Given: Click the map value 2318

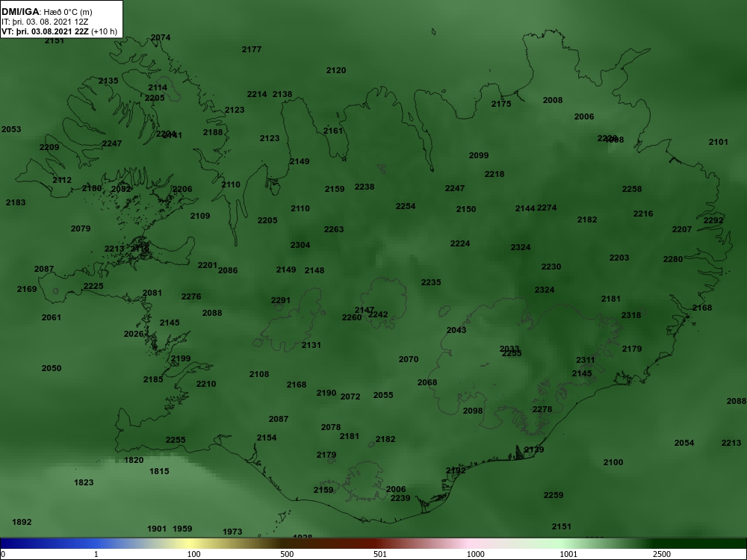Looking at the screenshot, I should [631, 315].
